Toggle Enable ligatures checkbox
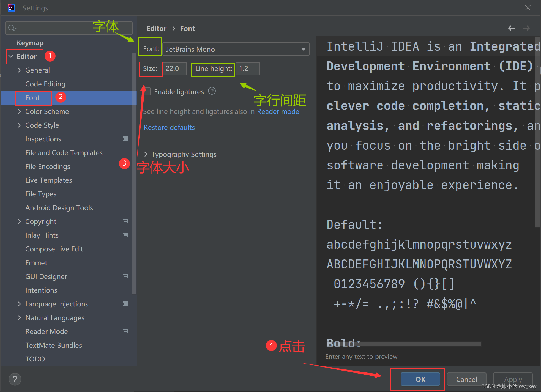Screen dimensions: 541x392 148,91
